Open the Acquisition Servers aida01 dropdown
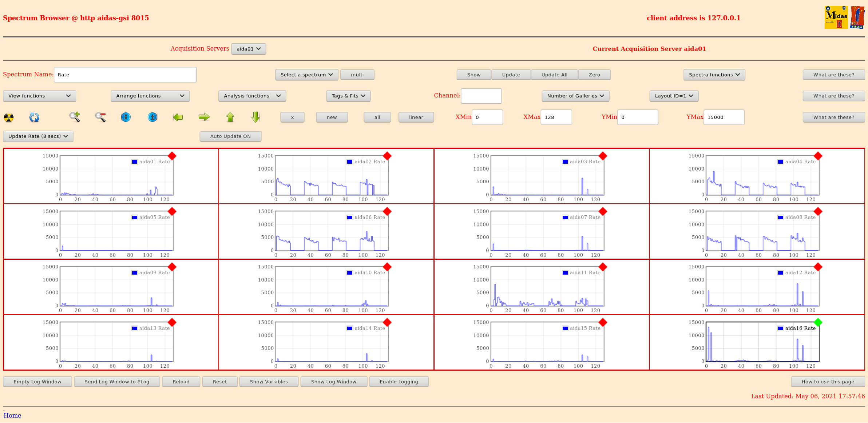The height and width of the screenshot is (423, 868). [x=249, y=49]
